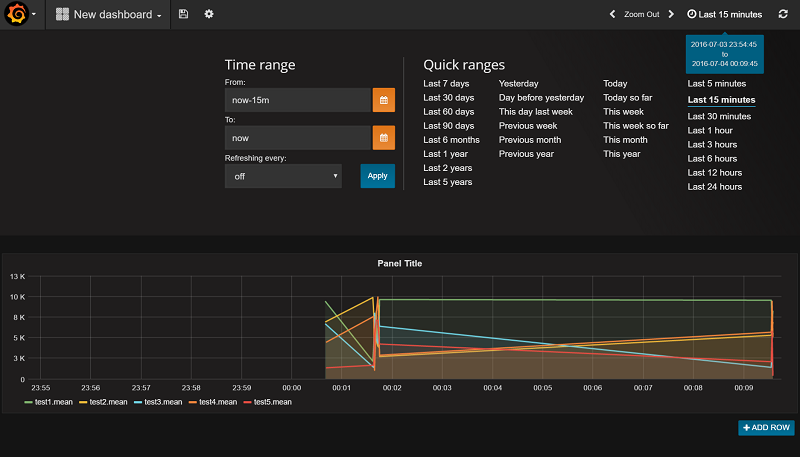Click the Zoom Out button
This screenshot has height=457, width=800.
pyautogui.click(x=641, y=14)
